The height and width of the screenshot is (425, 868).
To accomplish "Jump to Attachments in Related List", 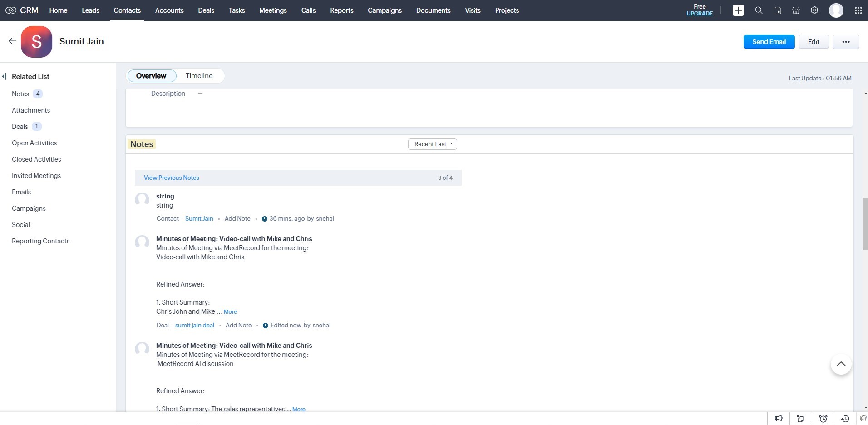I will pyautogui.click(x=31, y=110).
